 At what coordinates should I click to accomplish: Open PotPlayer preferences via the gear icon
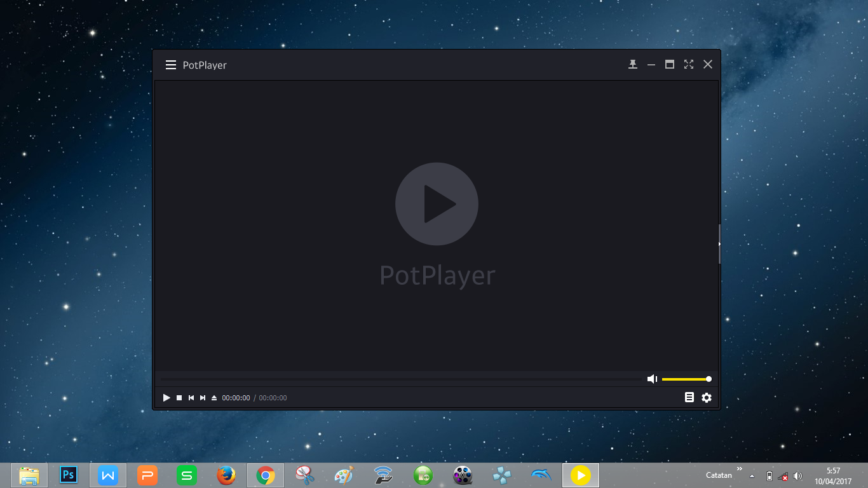point(707,397)
